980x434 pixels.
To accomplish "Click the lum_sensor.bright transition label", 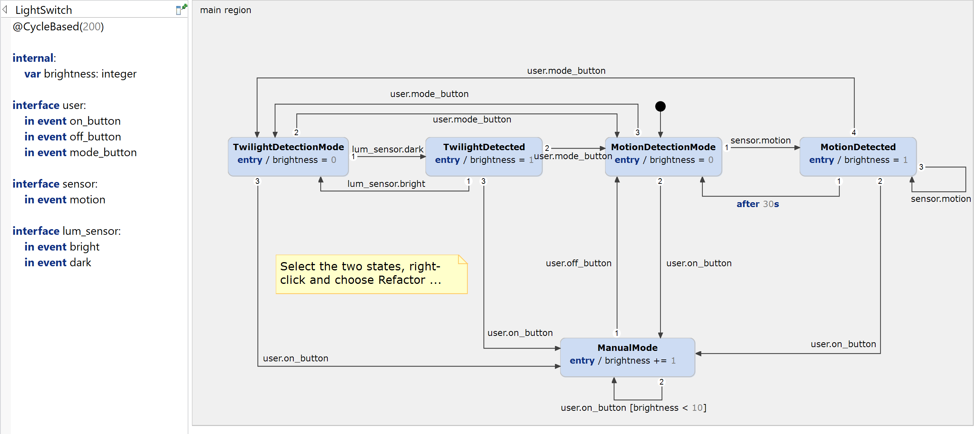I will click(x=386, y=184).
